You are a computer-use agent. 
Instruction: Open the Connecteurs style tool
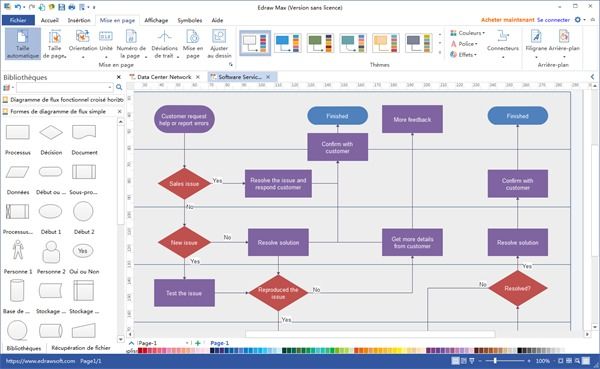point(503,44)
